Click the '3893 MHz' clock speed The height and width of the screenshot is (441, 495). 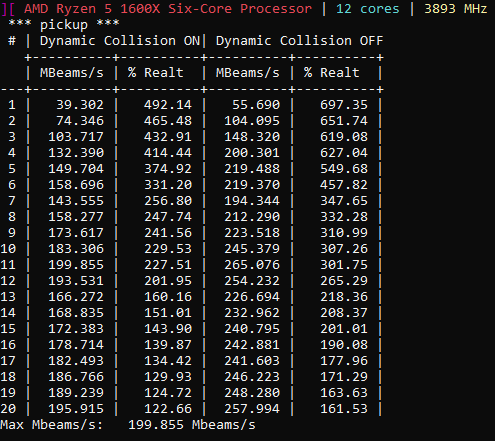[456, 9]
